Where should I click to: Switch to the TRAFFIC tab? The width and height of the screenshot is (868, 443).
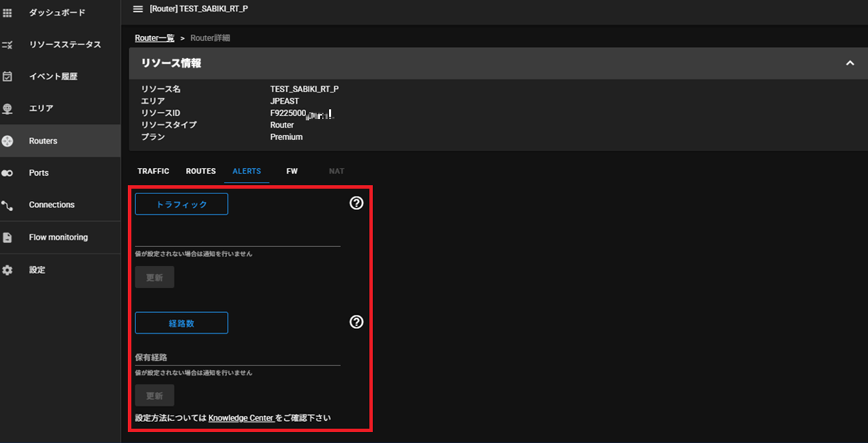tap(153, 171)
